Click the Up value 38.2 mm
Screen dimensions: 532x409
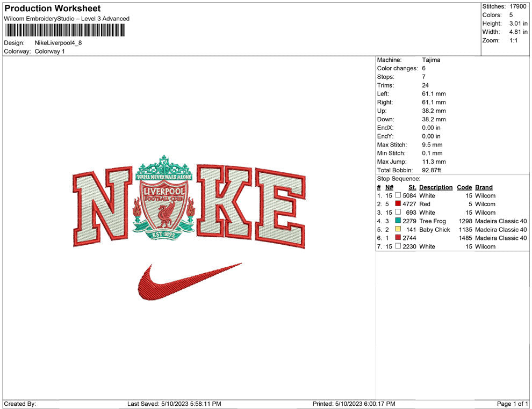pos(434,111)
